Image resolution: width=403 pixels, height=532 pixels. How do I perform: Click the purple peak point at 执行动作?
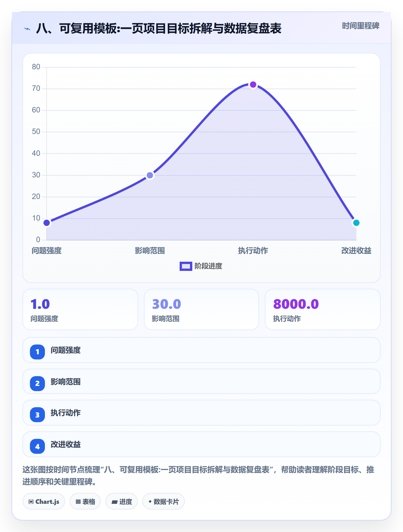point(253,85)
